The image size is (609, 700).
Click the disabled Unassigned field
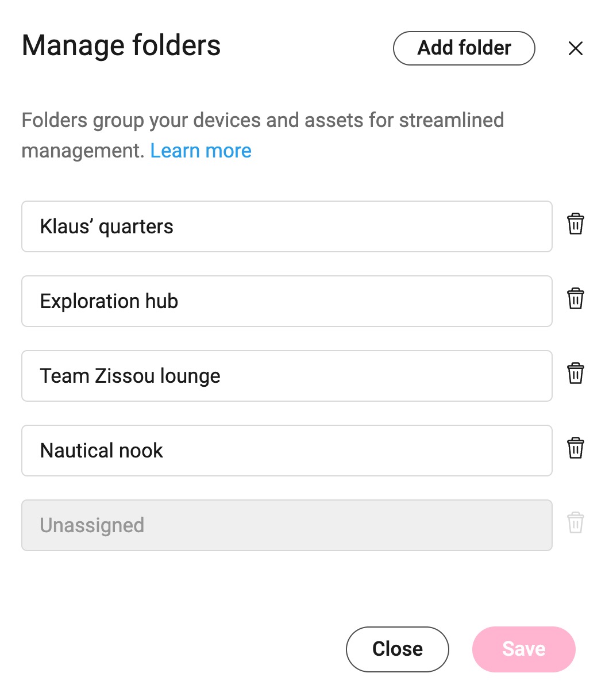286,525
